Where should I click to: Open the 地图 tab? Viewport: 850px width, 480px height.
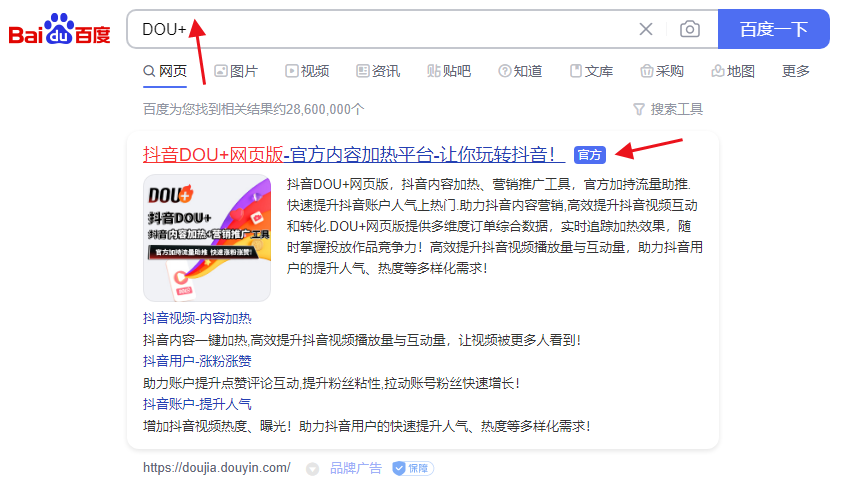pyautogui.click(x=733, y=71)
